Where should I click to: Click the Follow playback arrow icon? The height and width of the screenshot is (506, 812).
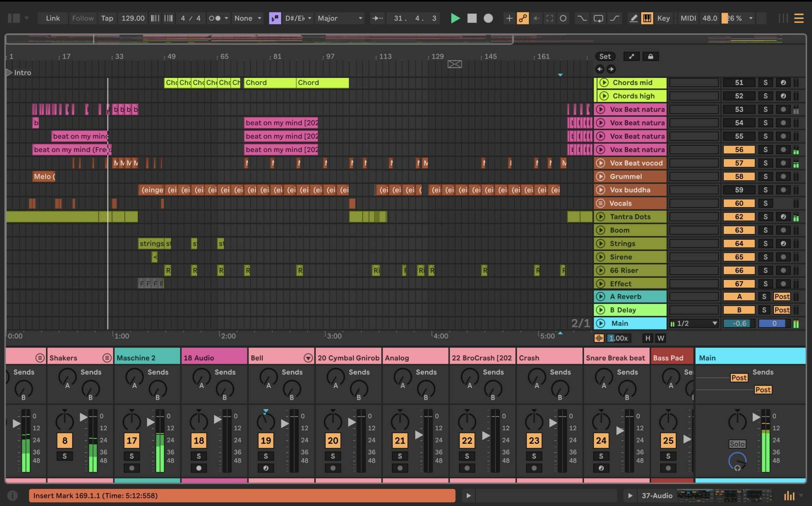[x=377, y=18]
